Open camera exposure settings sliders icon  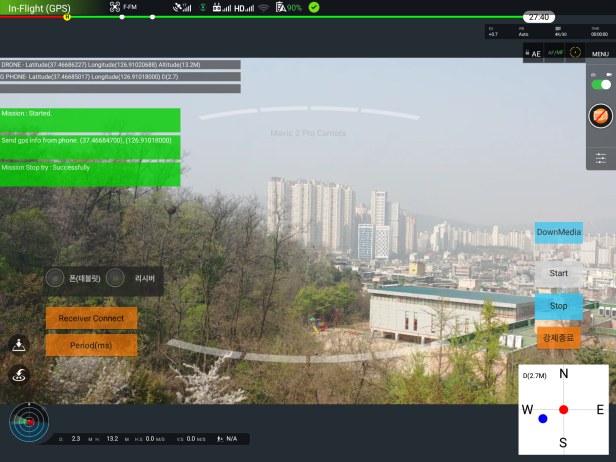(600, 158)
